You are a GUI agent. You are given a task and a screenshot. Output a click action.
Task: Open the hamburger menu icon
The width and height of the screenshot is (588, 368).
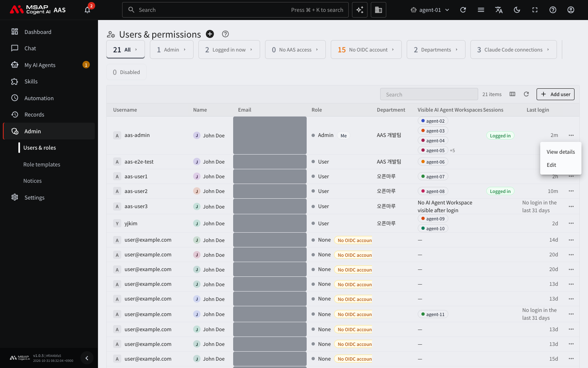pos(481,10)
